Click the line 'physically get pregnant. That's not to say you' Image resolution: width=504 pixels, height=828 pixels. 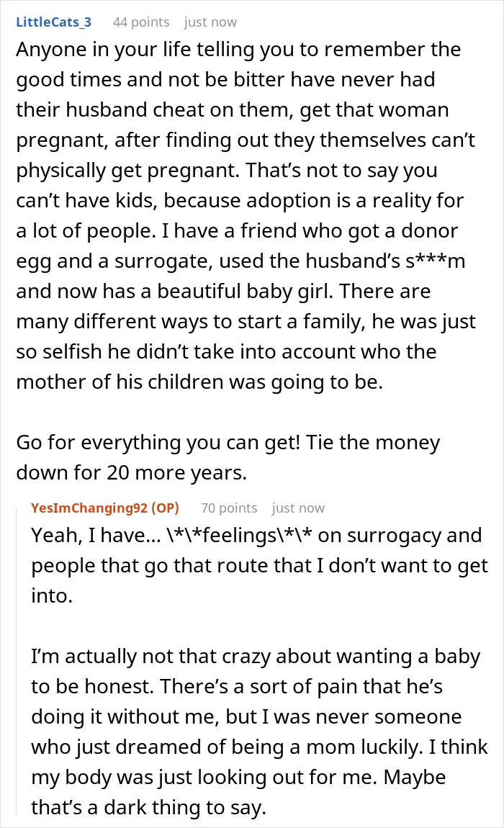[227, 171]
